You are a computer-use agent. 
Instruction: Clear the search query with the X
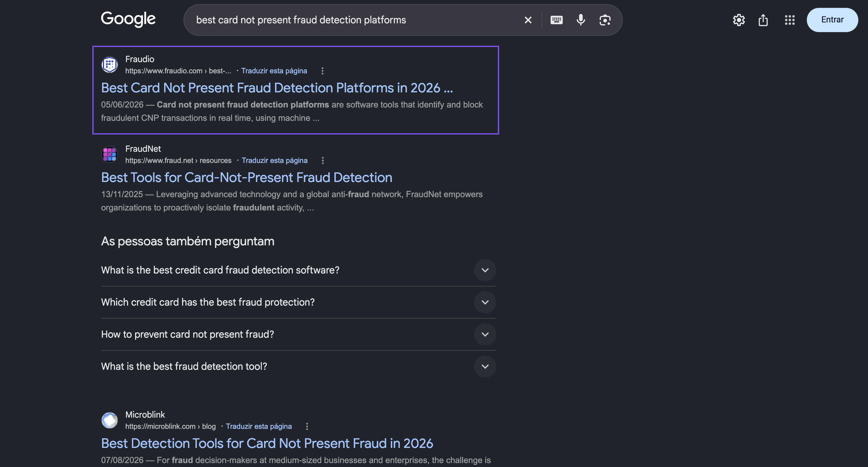[x=528, y=20]
